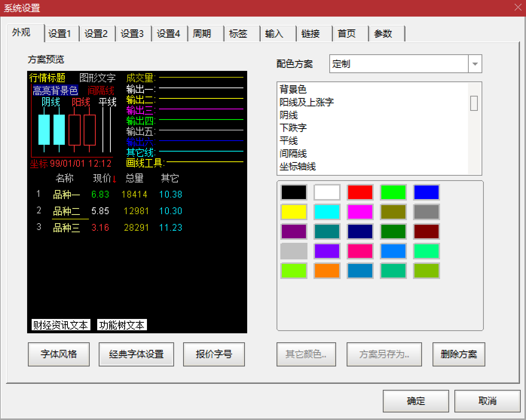The height and width of the screenshot is (420, 526).
Task: Click 行情标题 in the scheme preview
Action: [47, 78]
